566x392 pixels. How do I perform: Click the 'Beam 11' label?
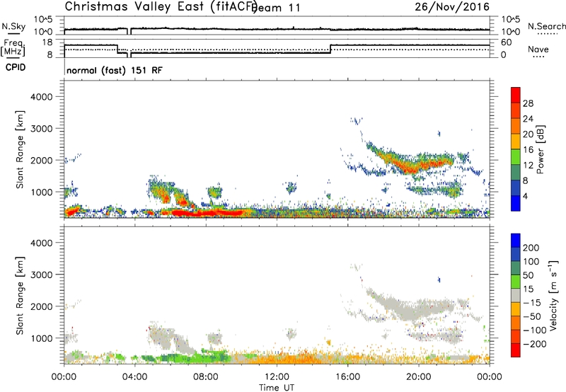point(277,8)
